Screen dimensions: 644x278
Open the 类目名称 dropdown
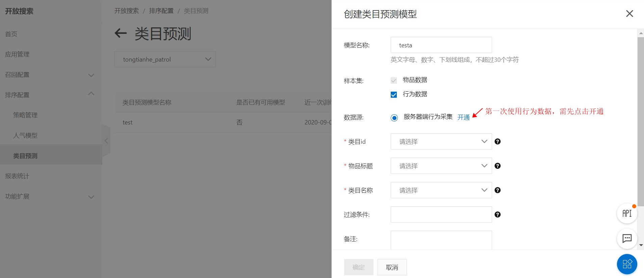point(441,190)
